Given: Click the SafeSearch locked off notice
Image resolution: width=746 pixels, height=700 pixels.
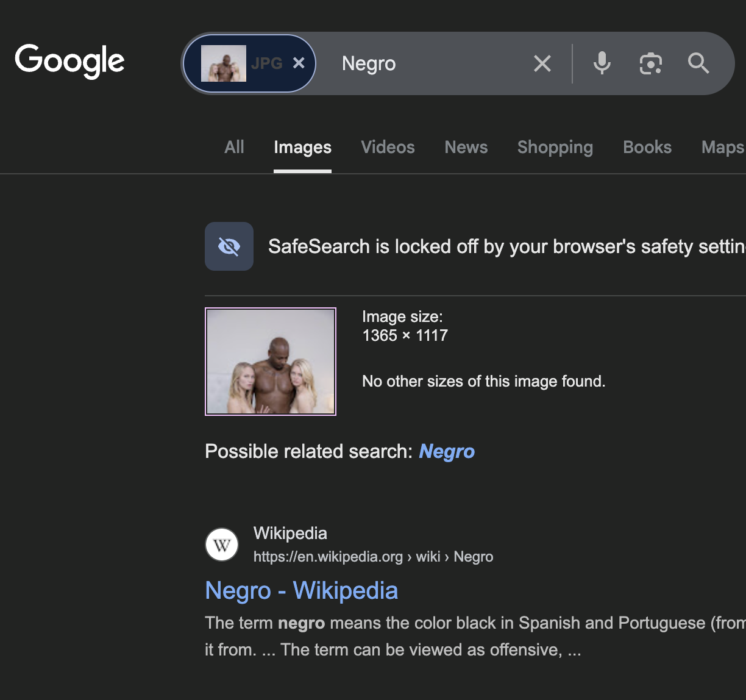Looking at the screenshot, I should pos(506,246).
